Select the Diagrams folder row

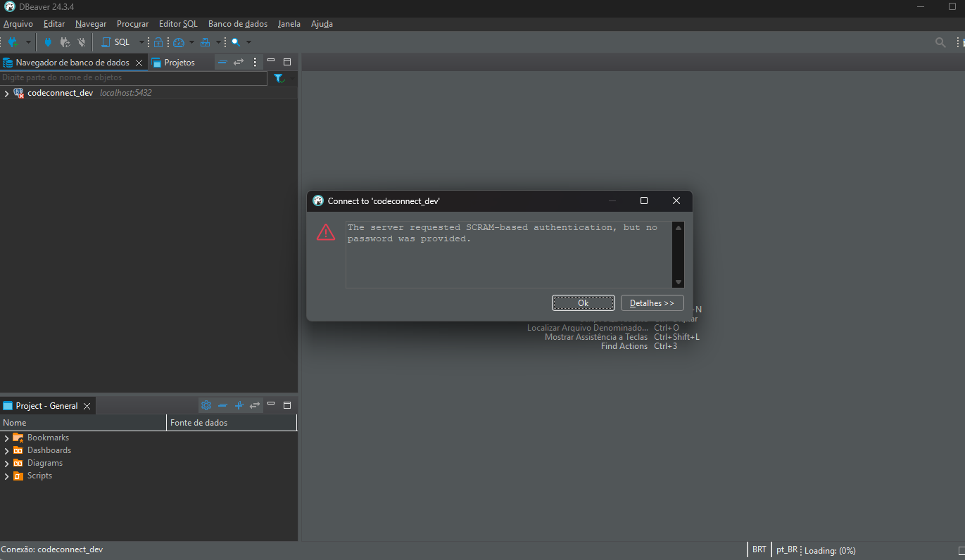coord(149,463)
